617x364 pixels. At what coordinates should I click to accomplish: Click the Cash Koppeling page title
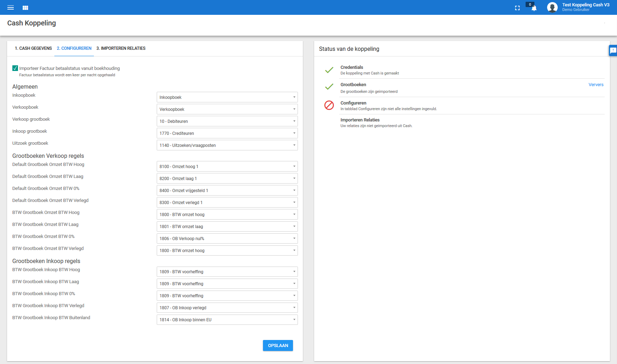tap(31, 23)
